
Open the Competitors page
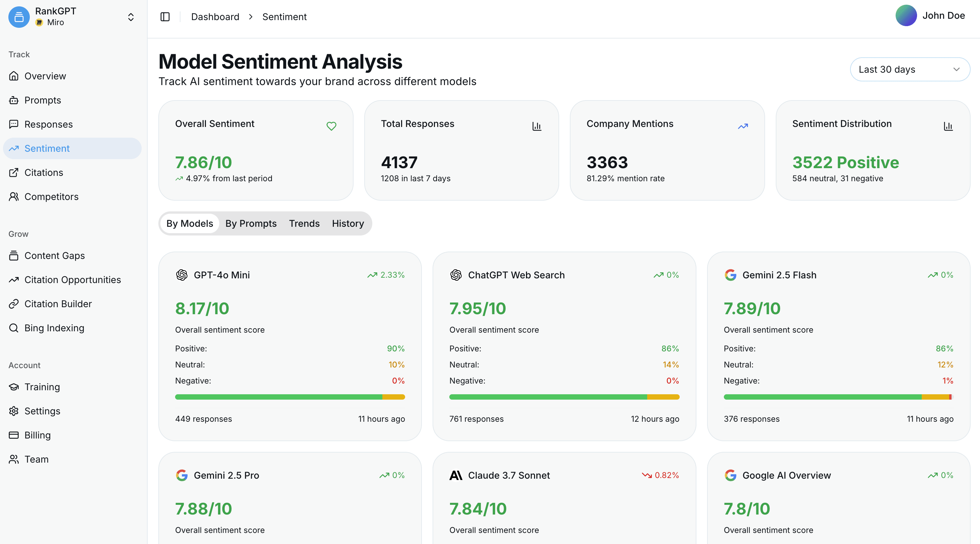(x=72, y=196)
